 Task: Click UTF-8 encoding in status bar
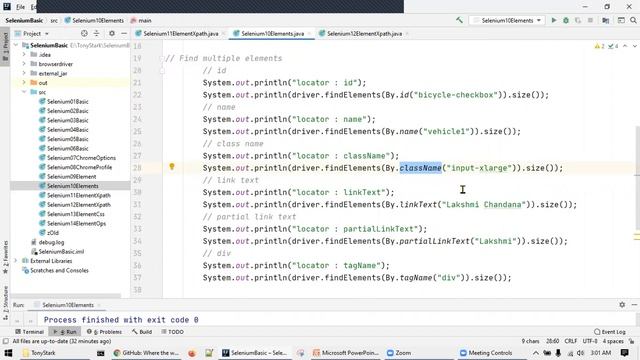[590, 341]
